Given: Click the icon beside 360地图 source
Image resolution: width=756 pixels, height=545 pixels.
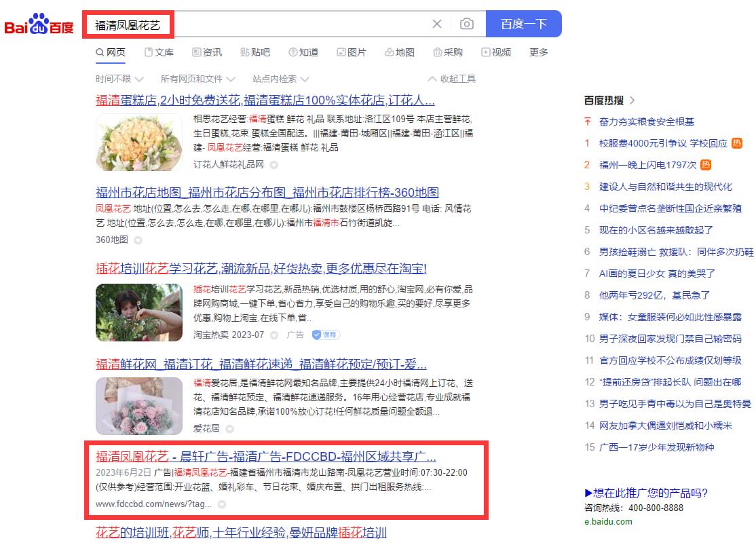Looking at the screenshot, I should (138, 240).
